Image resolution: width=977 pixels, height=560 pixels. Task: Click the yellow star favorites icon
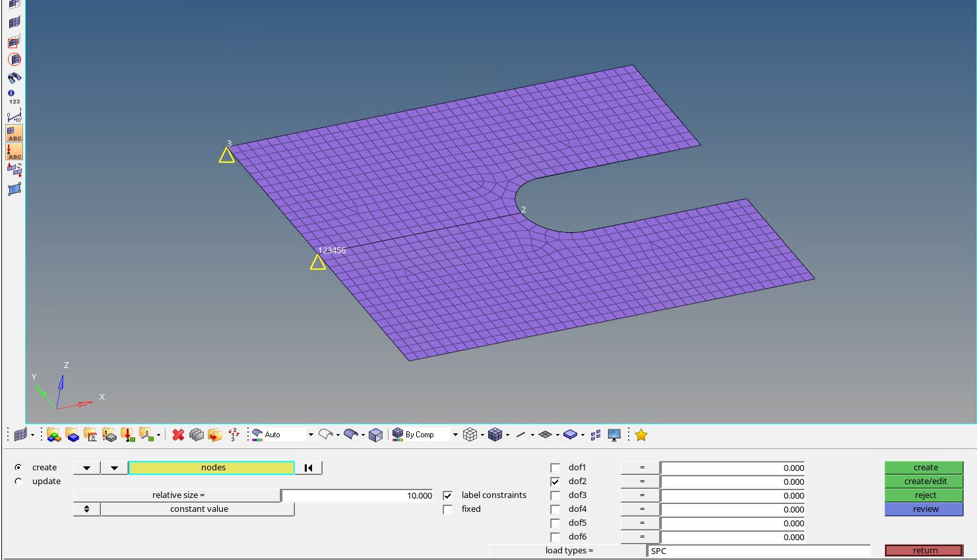(641, 435)
